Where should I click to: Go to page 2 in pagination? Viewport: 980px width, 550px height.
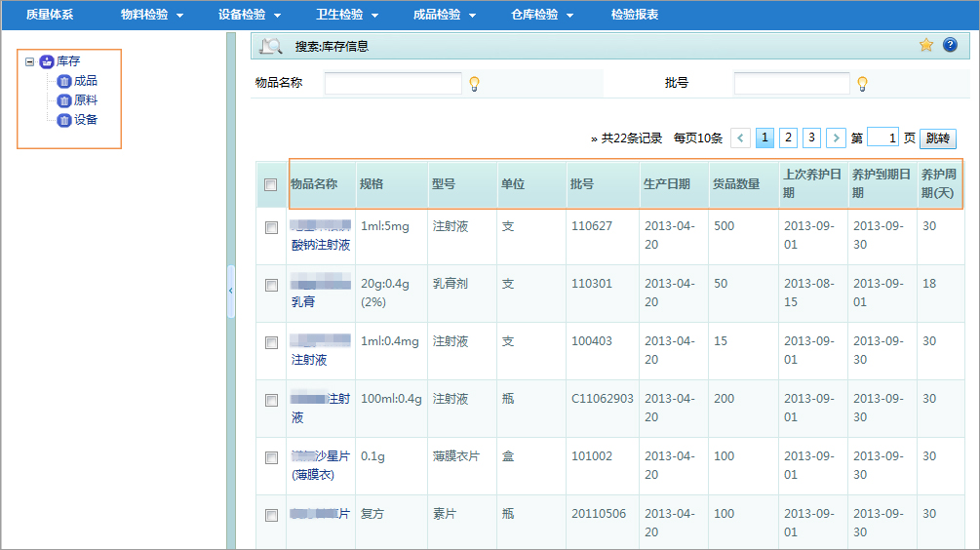(788, 137)
